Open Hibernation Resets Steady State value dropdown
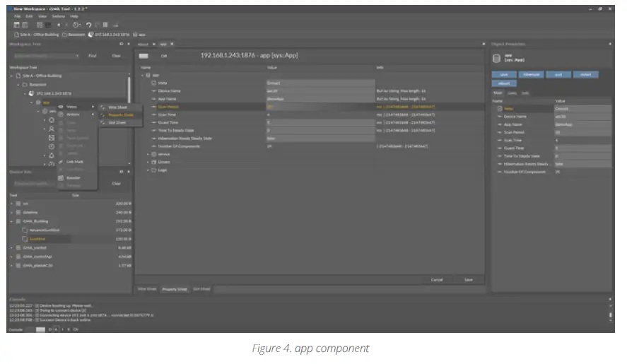The image size is (627, 364). coord(320,139)
